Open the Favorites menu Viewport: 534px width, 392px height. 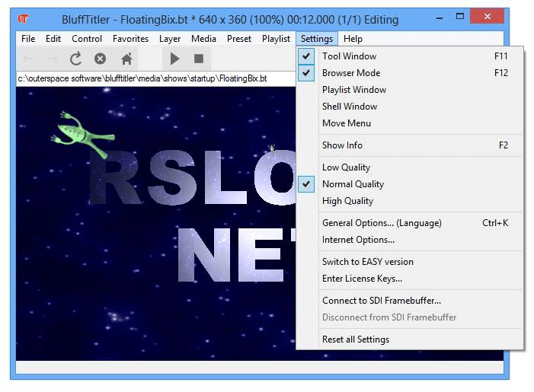(131, 39)
